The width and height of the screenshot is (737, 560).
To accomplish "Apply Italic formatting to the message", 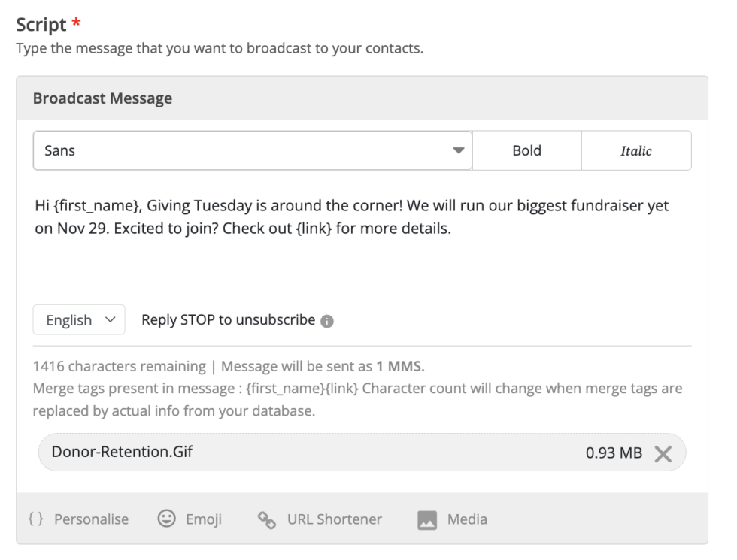I will click(x=636, y=150).
